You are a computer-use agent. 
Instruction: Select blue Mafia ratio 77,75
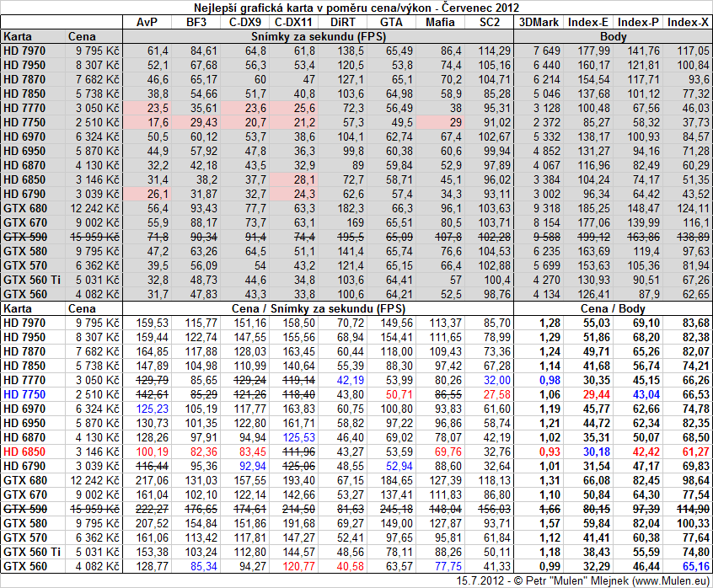tap(448, 567)
